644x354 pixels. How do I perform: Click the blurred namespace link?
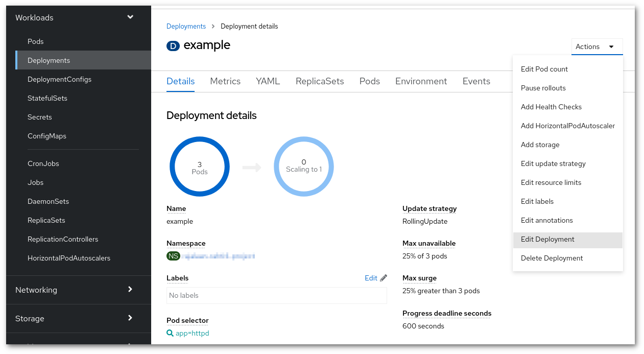point(219,256)
